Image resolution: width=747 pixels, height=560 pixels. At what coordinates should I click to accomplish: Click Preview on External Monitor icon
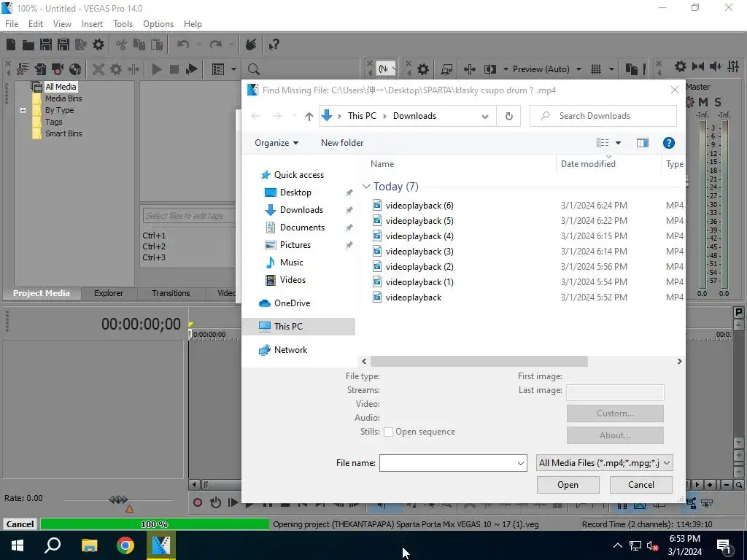tap(446, 69)
